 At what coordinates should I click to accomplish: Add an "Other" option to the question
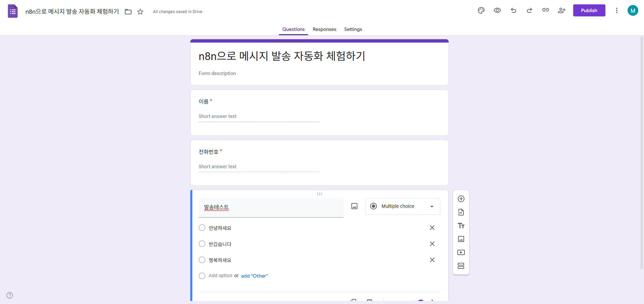[x=254, y=276]
